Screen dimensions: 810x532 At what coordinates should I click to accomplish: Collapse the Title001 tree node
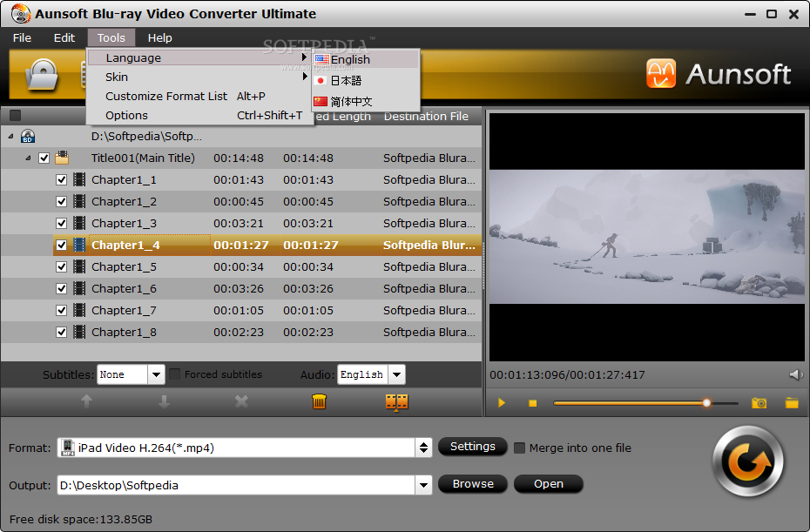(x=28, y=158)
